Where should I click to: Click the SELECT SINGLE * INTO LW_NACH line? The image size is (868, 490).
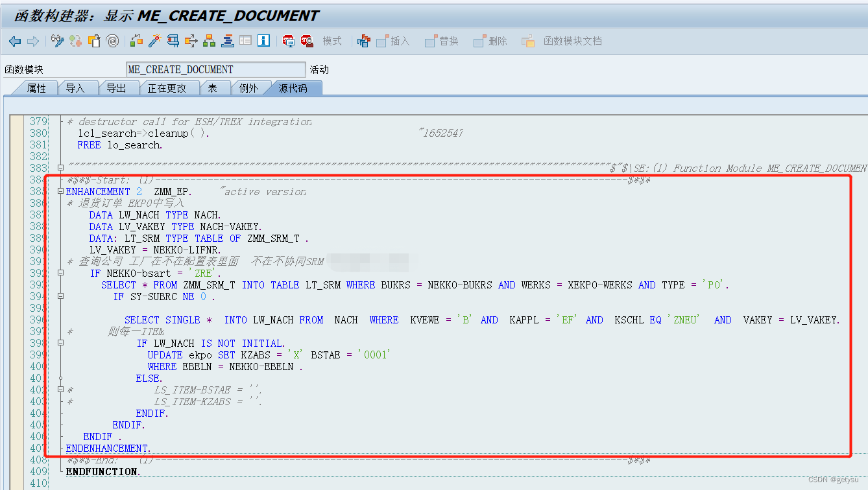pyautogui.click(x=482, y=320)
